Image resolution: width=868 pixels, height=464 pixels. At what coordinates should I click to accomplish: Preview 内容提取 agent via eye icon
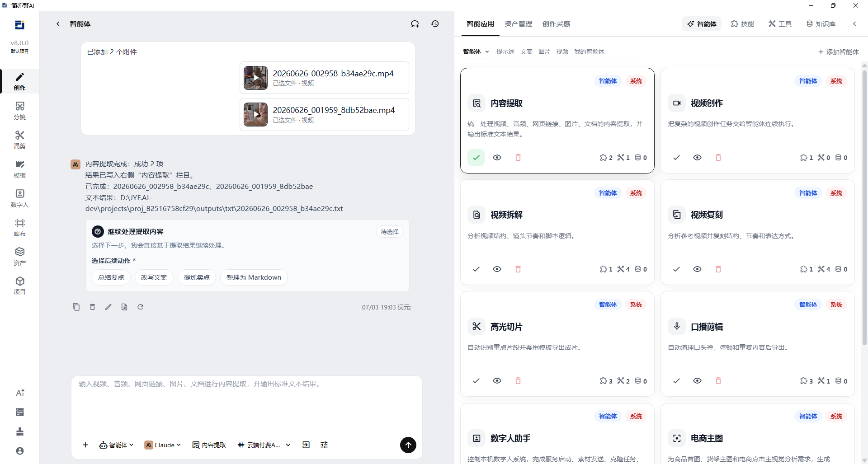(x=497, y=158)
